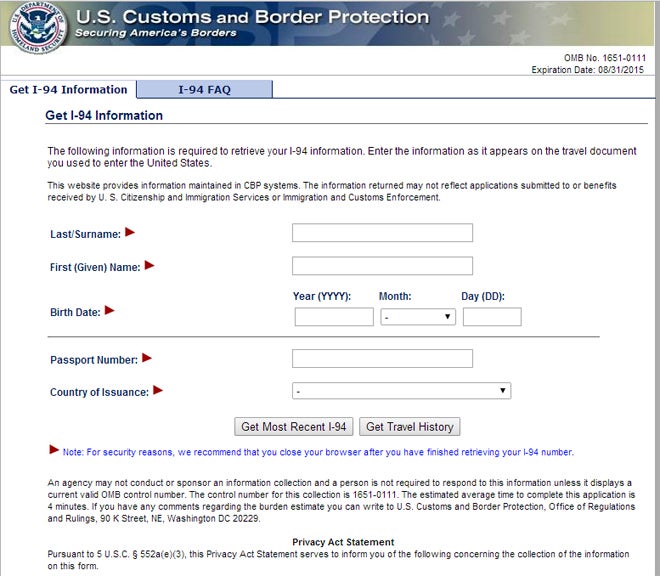Click the 'OMB No. 1651-0111' text
The width and height of the screenshot is (660, 576).
point(605,58)
